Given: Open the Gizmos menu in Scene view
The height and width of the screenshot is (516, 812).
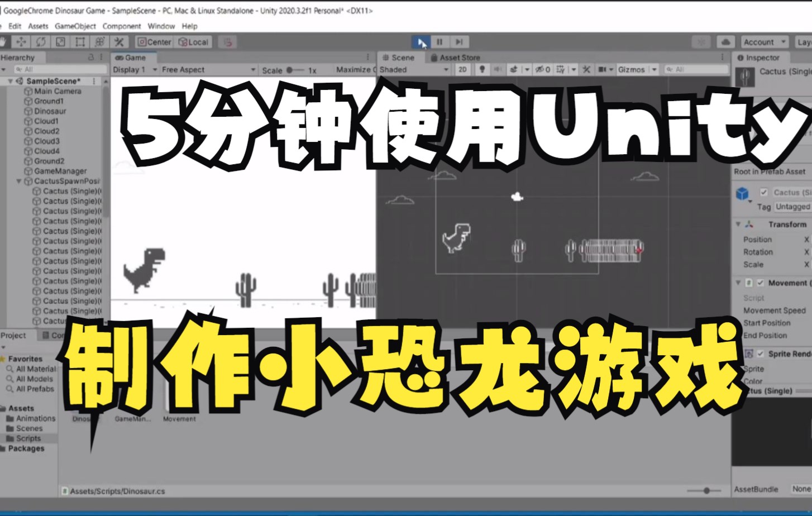Looking at the screenshot, I should point(634,69).
